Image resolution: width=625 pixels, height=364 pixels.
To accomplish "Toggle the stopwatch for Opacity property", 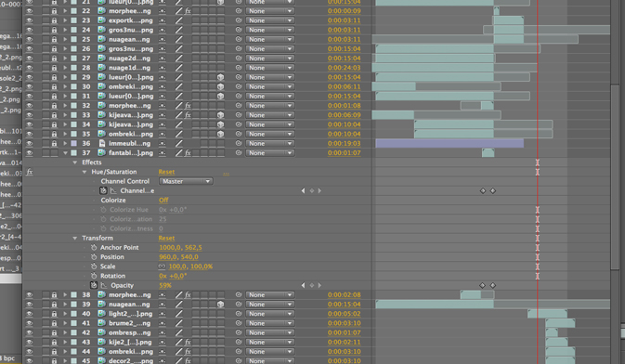I will coord(93,285).
